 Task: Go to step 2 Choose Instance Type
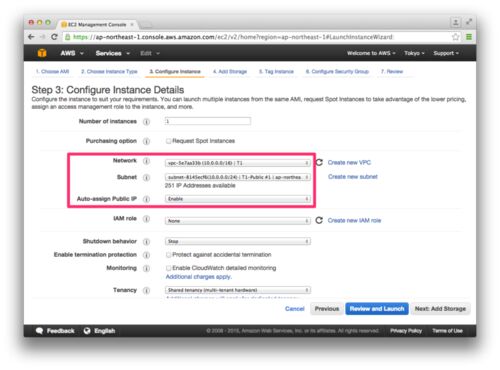[x=109, y=72]
